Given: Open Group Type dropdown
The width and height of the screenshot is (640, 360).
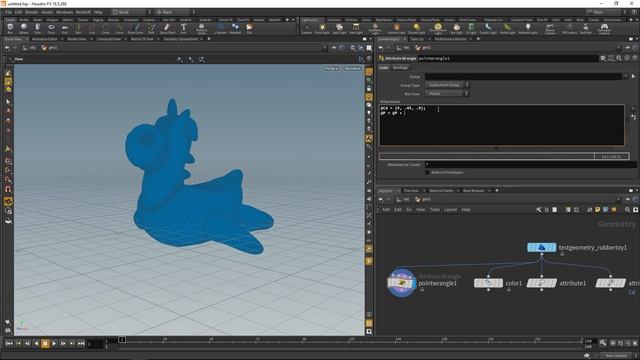Looking at the screenshot, I should point(447,85).
